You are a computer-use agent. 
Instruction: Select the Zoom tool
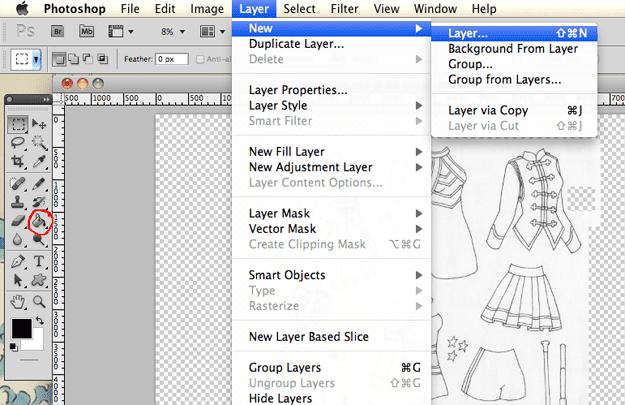pos(39,302)
